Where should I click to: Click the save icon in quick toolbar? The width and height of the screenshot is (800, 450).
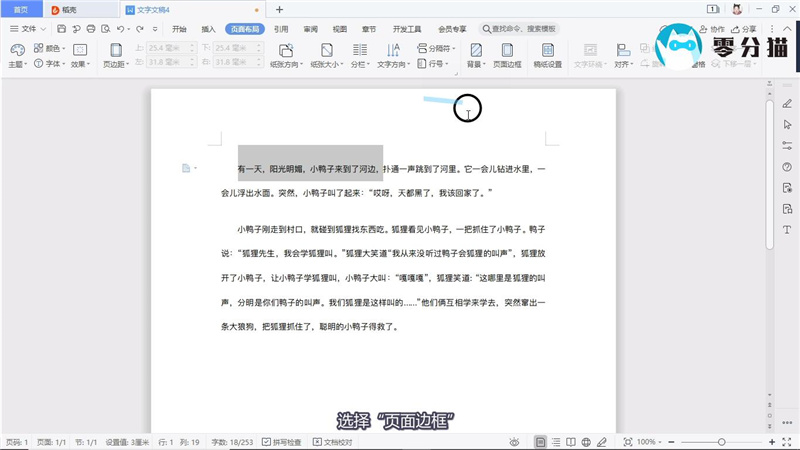click(x=61, y=29)
